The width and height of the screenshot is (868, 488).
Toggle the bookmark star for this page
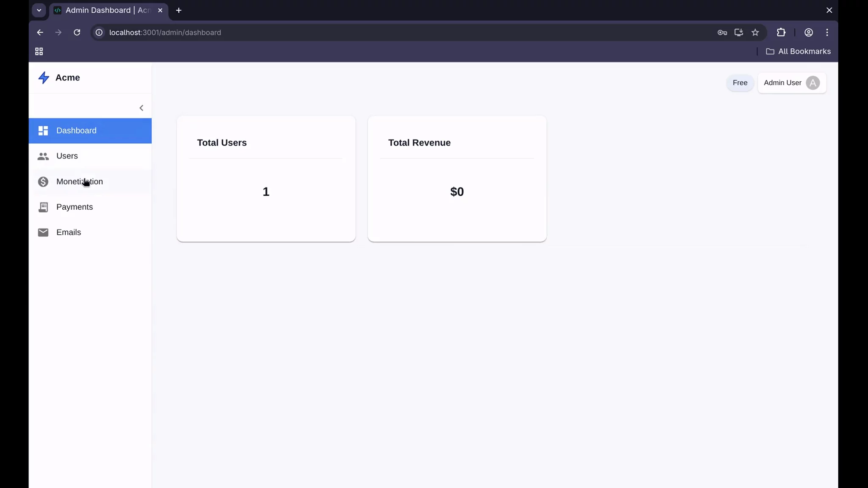(x=756, y=32)
